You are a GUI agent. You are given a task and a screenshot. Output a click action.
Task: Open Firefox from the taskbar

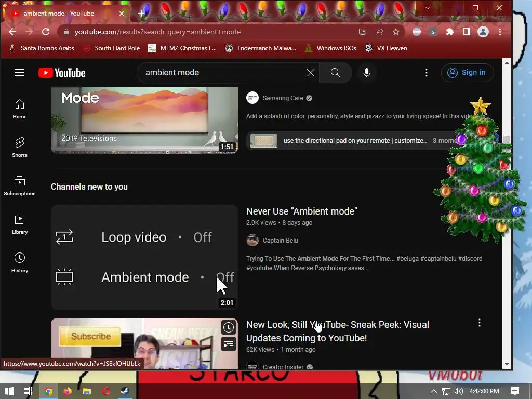(x=68, y=391)
